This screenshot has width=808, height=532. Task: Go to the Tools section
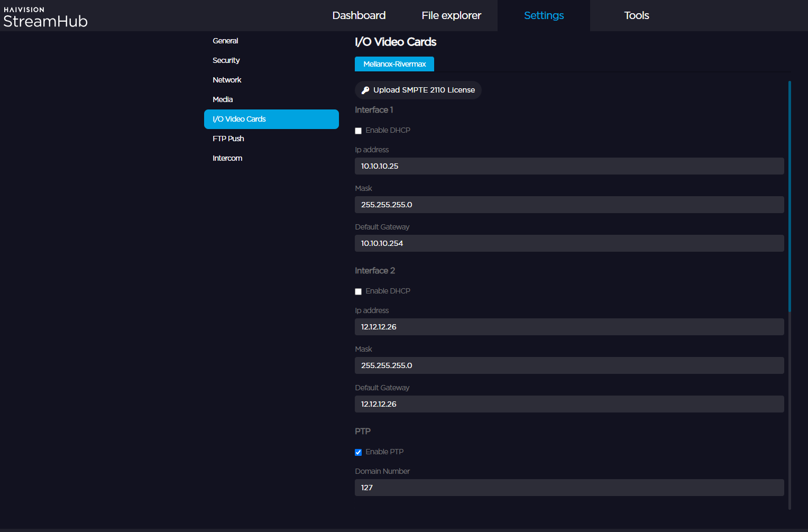point(636,15)
